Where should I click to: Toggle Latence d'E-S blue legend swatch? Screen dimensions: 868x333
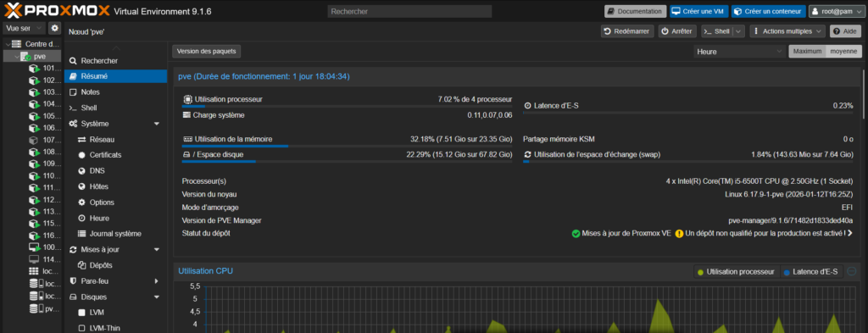point(787,272)
